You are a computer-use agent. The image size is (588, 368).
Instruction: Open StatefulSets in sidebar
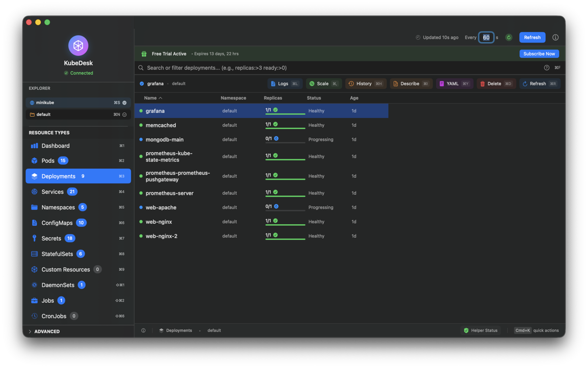pos(57,254)
